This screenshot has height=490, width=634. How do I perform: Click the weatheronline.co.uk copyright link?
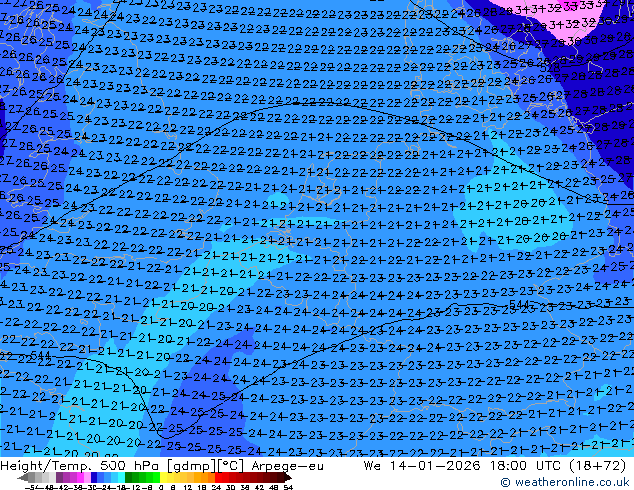(x=564, y=482)
